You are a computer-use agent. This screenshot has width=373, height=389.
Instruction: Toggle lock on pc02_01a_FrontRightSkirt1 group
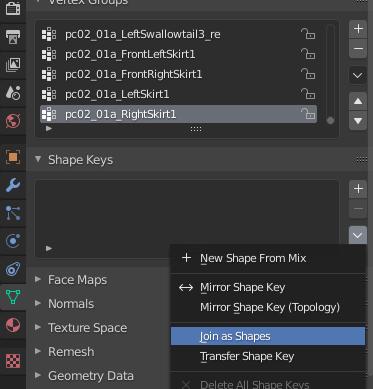(308, 74)
